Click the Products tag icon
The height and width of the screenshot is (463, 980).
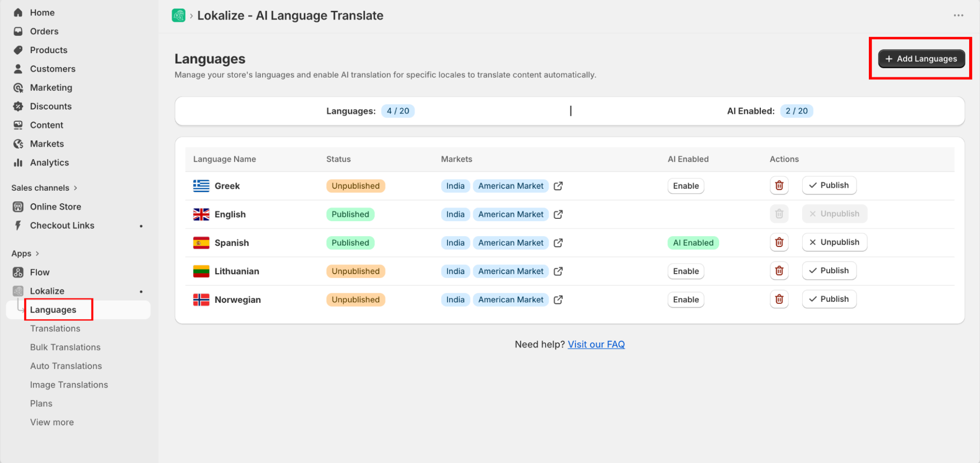click(18, 50)
